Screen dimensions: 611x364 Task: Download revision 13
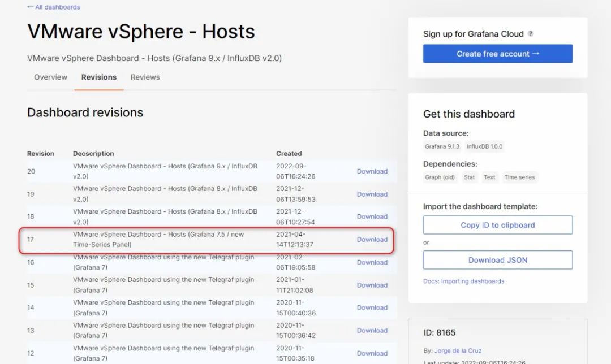pos(372,331)
